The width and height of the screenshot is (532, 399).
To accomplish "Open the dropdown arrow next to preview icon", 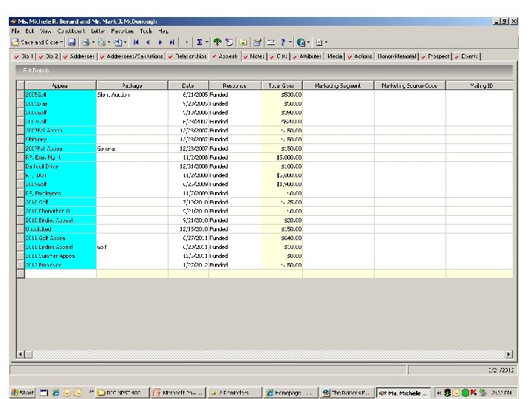I will (109, 42).
